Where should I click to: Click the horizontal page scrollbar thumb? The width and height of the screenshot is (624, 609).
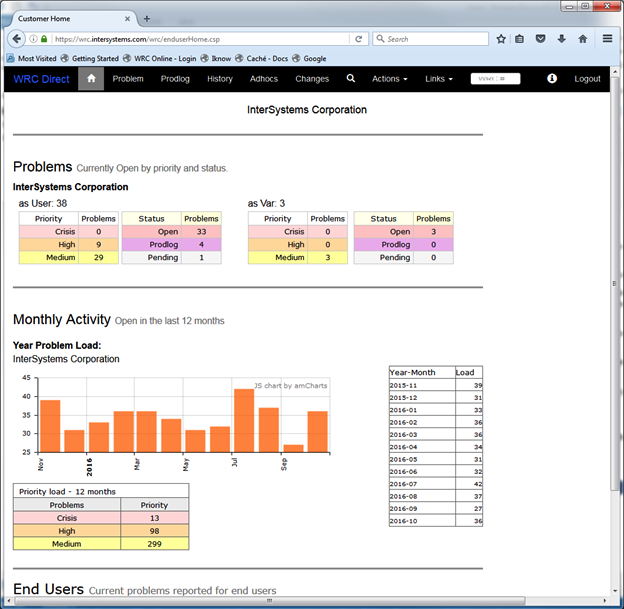269,601
